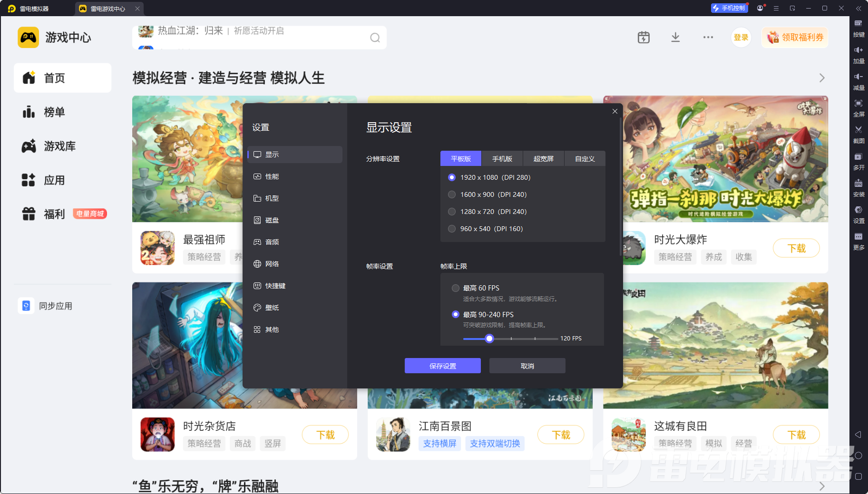
Task: Switch to the 手机版 resolution tab
Action: click(x=502, y=159)
